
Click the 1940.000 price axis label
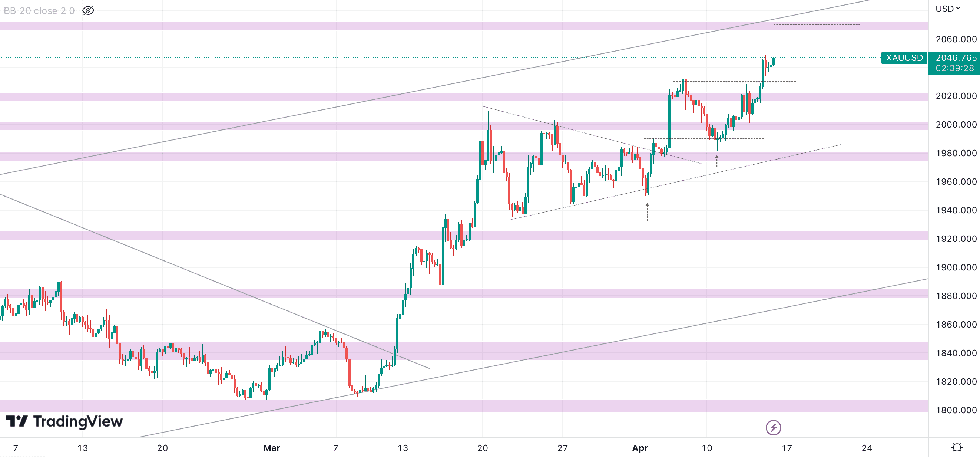pyautogui.click(x=956, y=210)
